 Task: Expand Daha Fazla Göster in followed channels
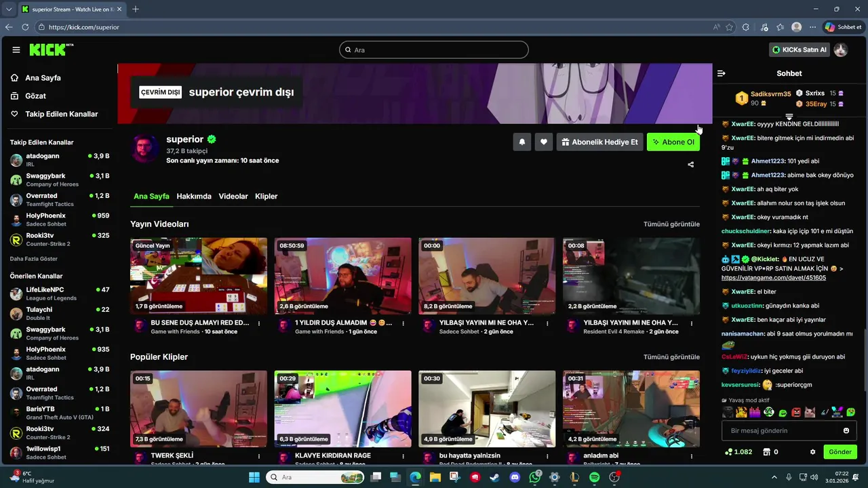(34, 259)
